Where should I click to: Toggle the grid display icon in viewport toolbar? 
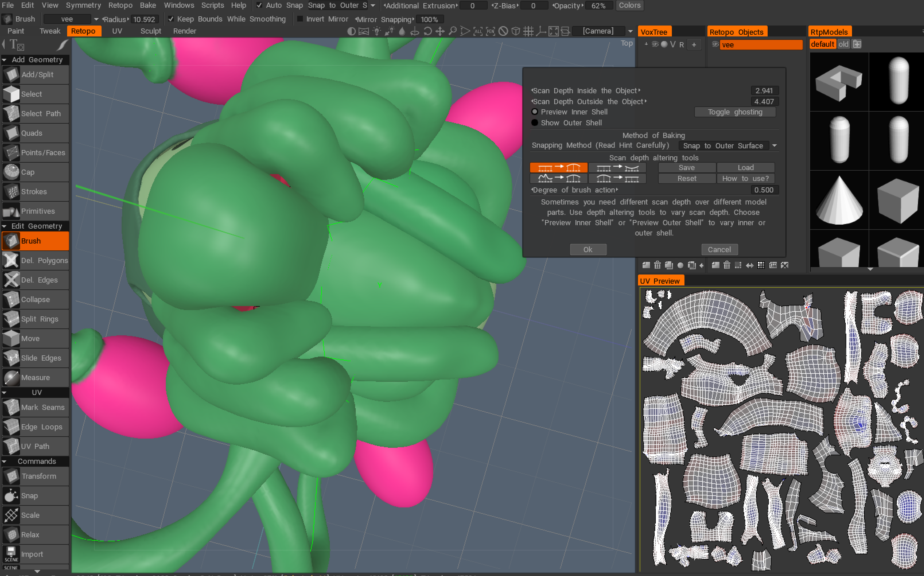(x=528, y=31)
